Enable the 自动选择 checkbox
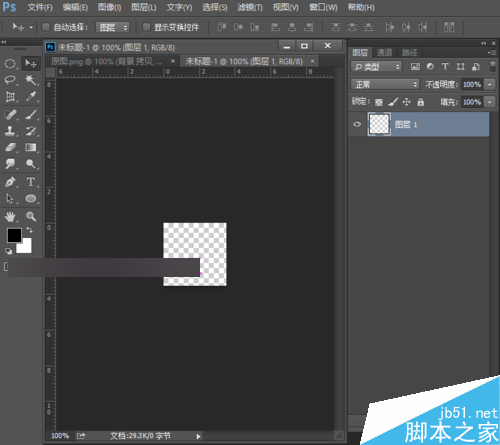The height and width of the screenshot is (445, 500). pyautogui.click(x=46, y=27)
